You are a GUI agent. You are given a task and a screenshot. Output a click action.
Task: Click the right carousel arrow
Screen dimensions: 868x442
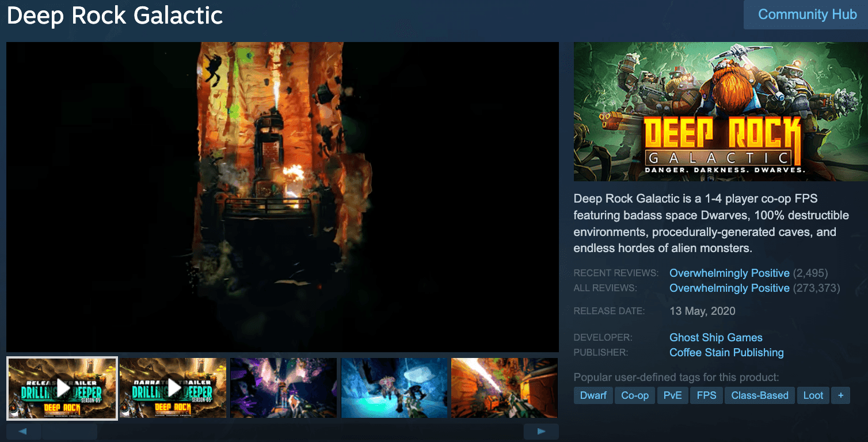[540, 430]
